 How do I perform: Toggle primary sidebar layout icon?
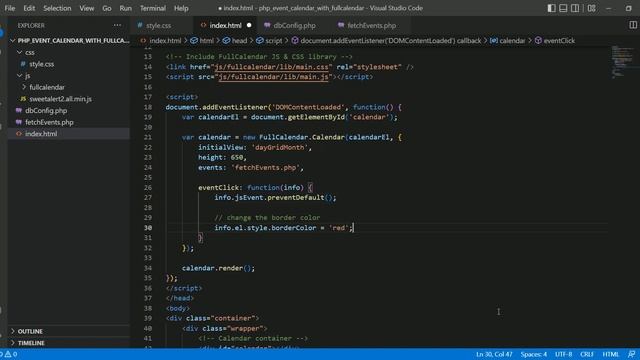[551, 8]
